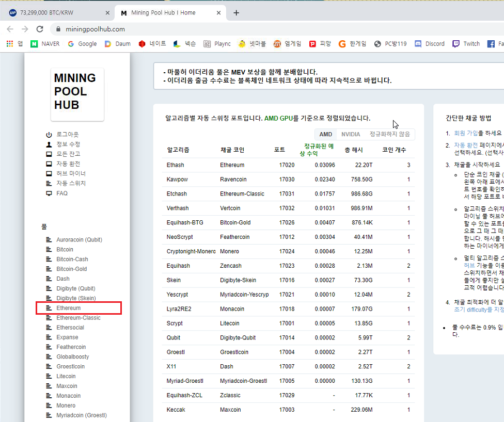Click the 정규화된 예상 수익 column header
Viewport: 504px width, 422px height.
[317, 150]
